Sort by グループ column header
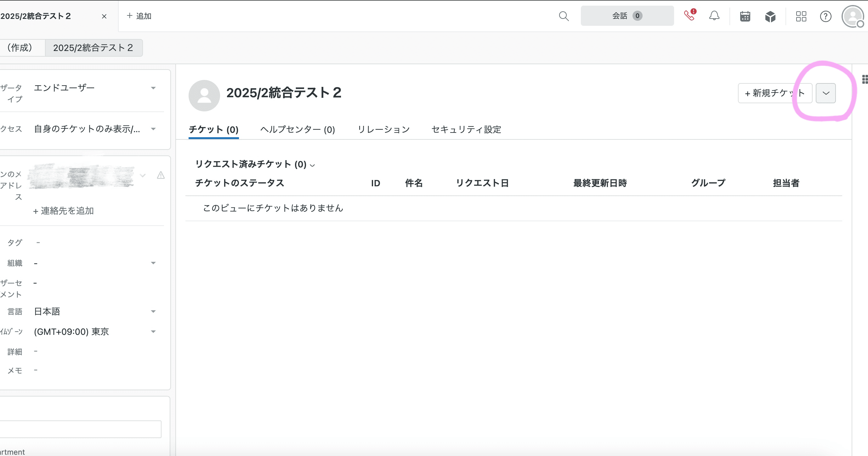Image resolution: width=868 pixels, height=456 pixels. pos(708,183)
